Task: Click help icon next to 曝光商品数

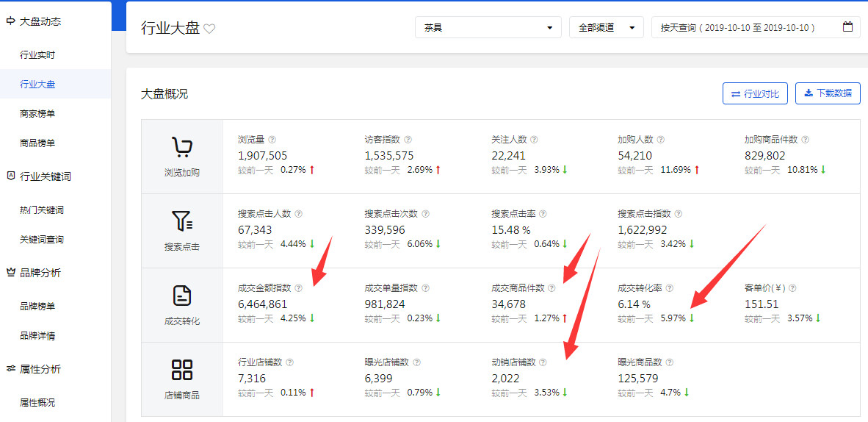Action: (670, 362)
